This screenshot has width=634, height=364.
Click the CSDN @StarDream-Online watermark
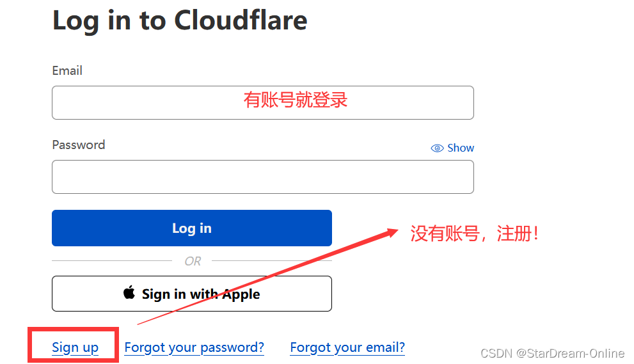tap(552, 354)
